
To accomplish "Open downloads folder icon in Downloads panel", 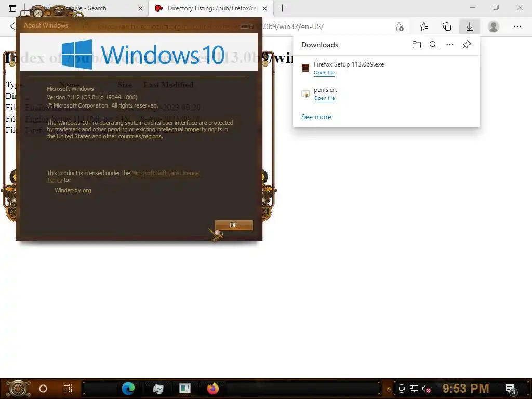I will coord(416,45).
